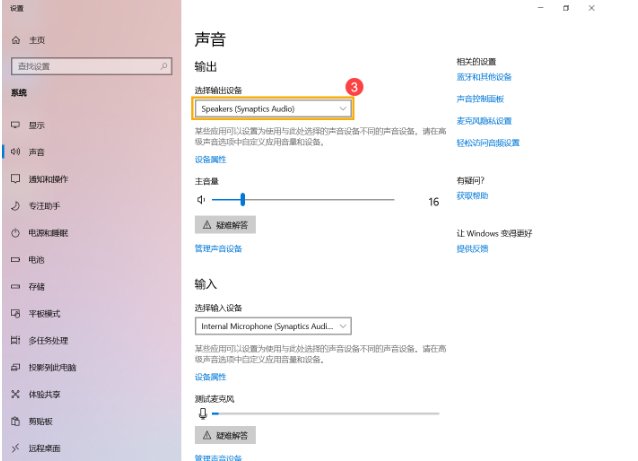The image size is (638, 461).
Task: Click the Tablet mode (平板模式) icon
Action: point(15,313)
